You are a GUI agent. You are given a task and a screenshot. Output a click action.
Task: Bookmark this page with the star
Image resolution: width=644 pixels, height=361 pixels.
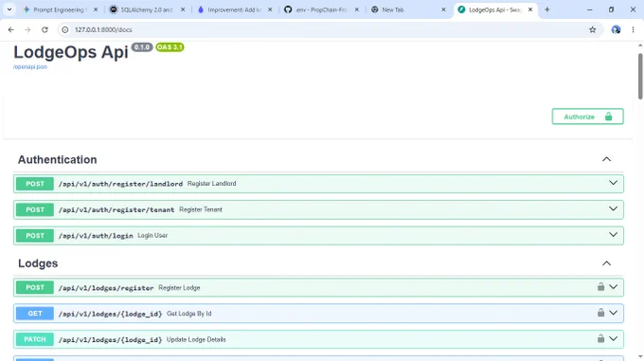[592, 29]
